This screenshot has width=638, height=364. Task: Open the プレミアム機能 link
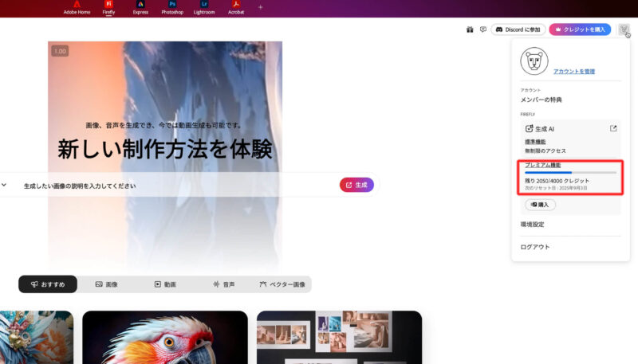click(x=543, y=165)
